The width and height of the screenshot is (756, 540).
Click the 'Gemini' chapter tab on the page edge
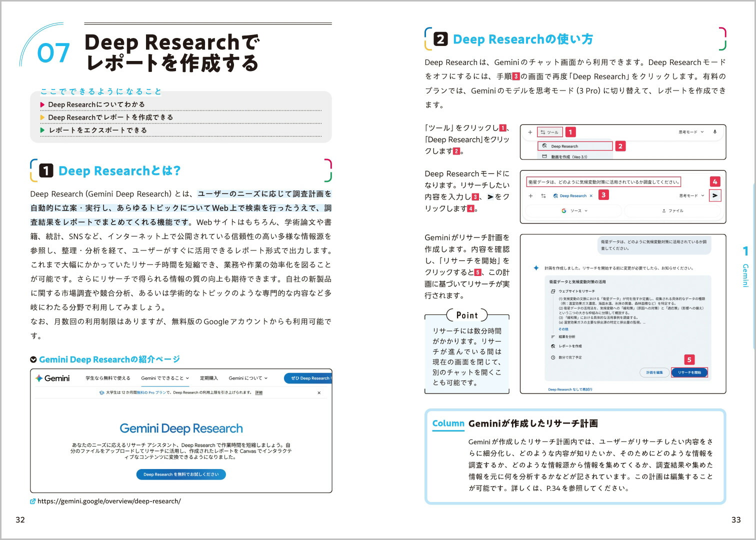click(745, 275)
